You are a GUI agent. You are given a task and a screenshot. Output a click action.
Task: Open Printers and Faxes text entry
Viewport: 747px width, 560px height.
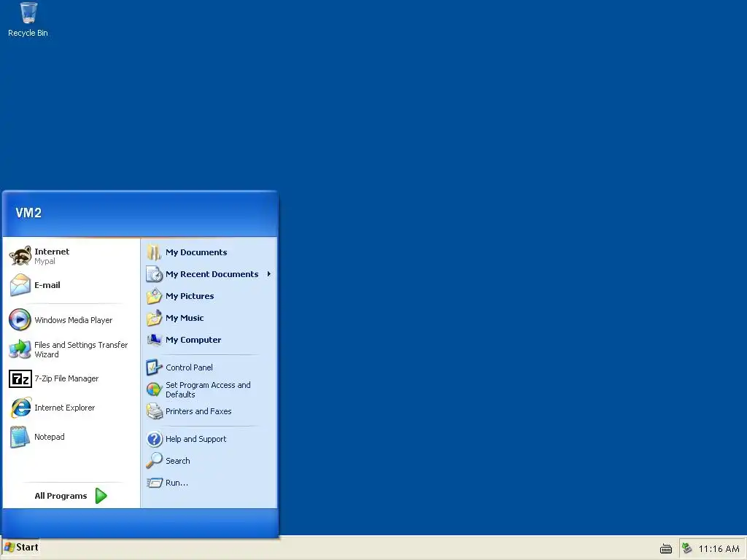pos(198,411)
